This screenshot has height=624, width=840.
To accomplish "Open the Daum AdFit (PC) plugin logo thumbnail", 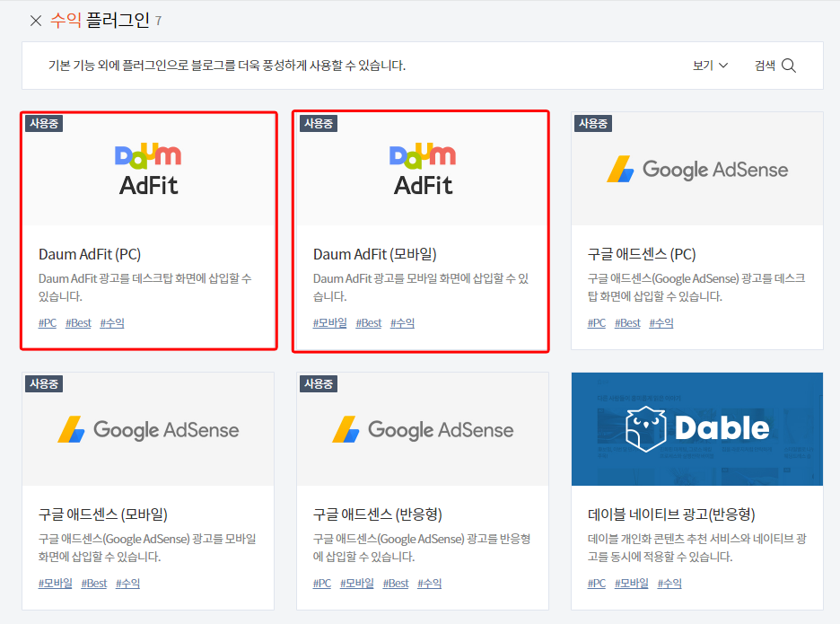I will point(148,169).
